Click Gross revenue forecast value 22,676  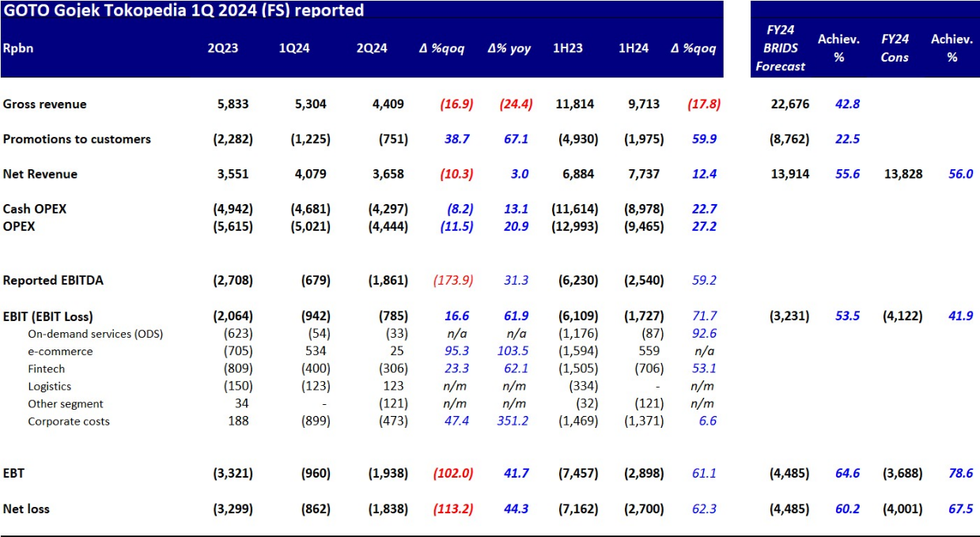pos(790,104)
